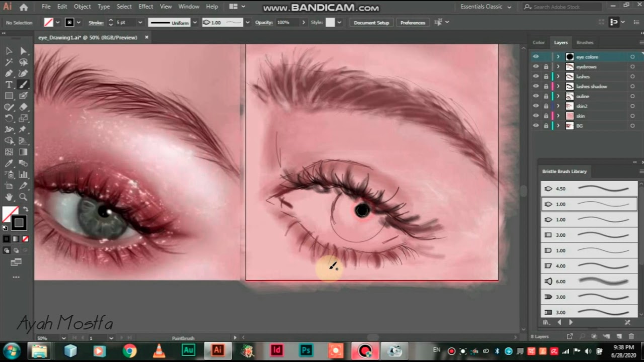
Task: Select the Scale tool
Action: [23, 118]
